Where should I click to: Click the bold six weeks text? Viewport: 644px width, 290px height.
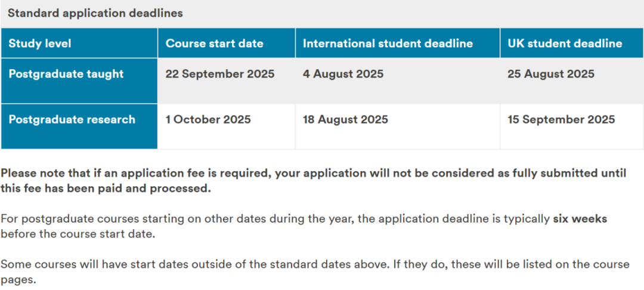(x=580, y=220)
